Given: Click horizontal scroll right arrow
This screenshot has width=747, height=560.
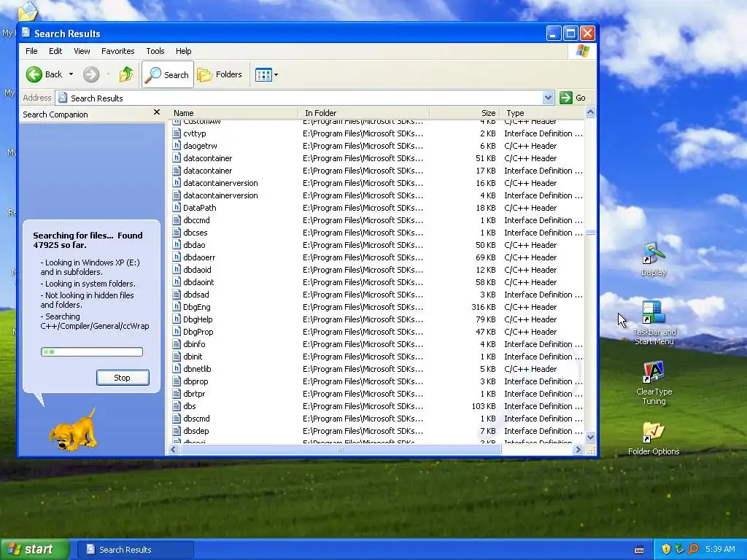Looking at the screenshot, I should click(578, 449).
